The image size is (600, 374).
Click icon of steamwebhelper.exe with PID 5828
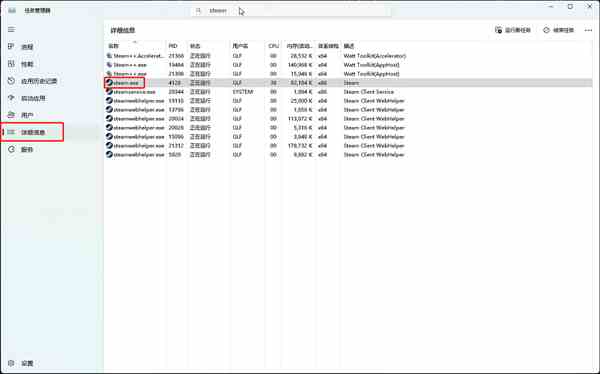[x=109, y=155]
